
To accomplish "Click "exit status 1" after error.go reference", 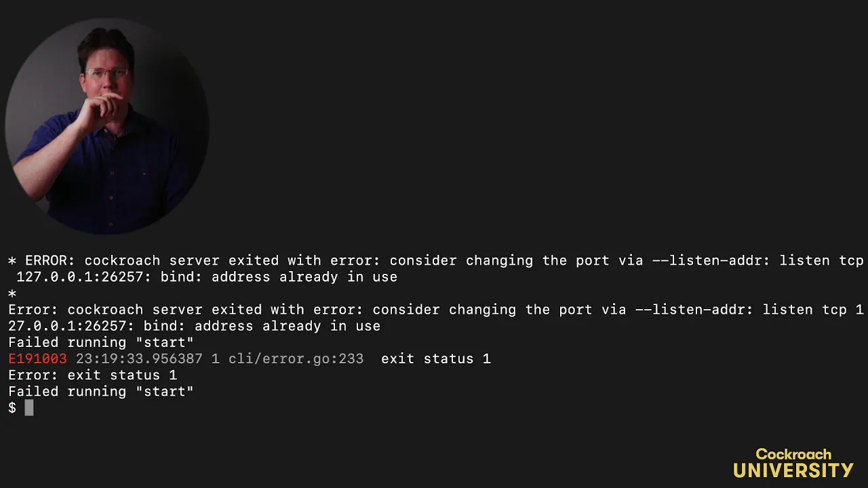I will [436, 359].
